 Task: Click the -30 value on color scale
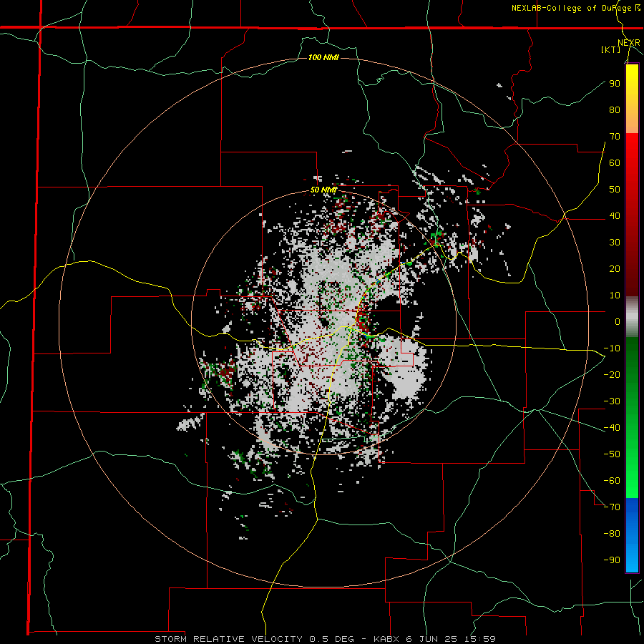612,401
